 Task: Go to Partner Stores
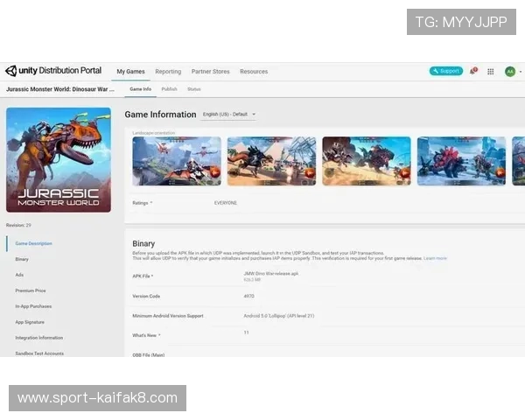point(210,71)
